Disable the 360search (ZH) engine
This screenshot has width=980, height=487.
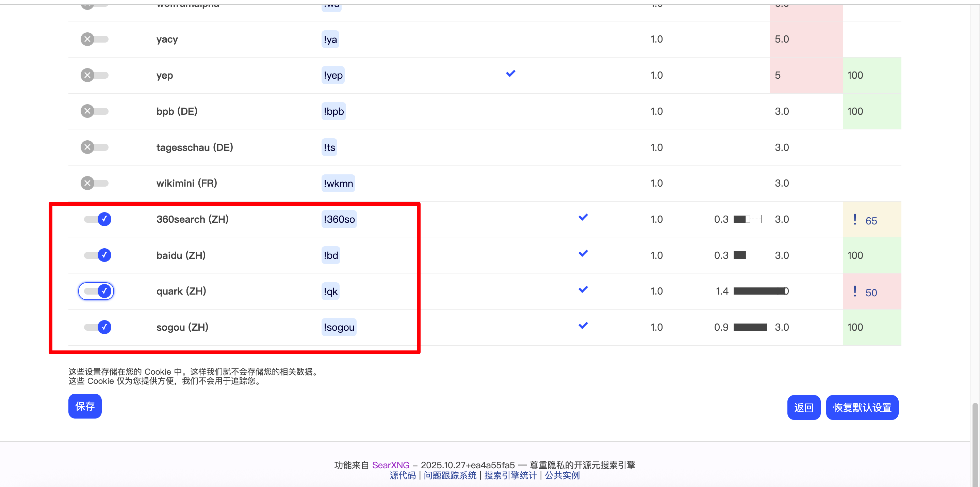[97, 219]
